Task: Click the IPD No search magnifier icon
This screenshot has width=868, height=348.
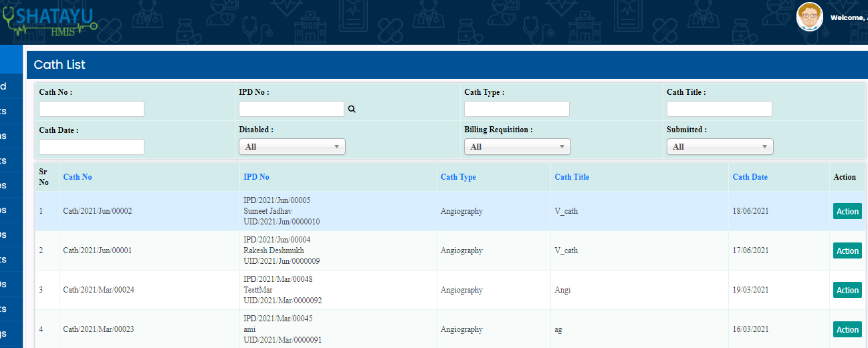Action: coord(352,109)
